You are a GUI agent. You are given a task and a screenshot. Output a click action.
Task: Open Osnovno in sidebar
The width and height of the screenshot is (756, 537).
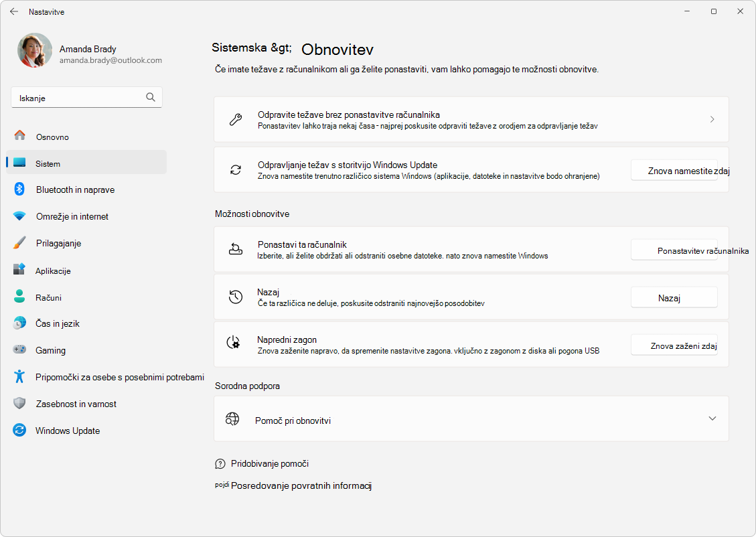point(86,137)
